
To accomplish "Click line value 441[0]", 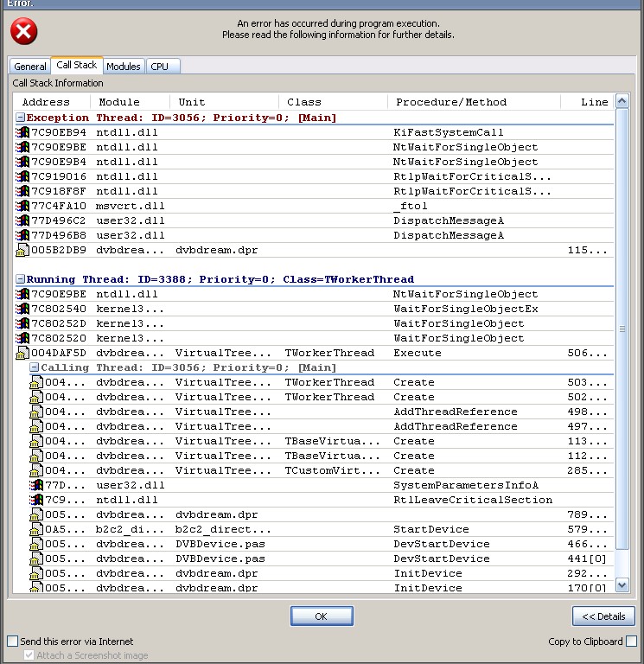I will click(587, 559).
